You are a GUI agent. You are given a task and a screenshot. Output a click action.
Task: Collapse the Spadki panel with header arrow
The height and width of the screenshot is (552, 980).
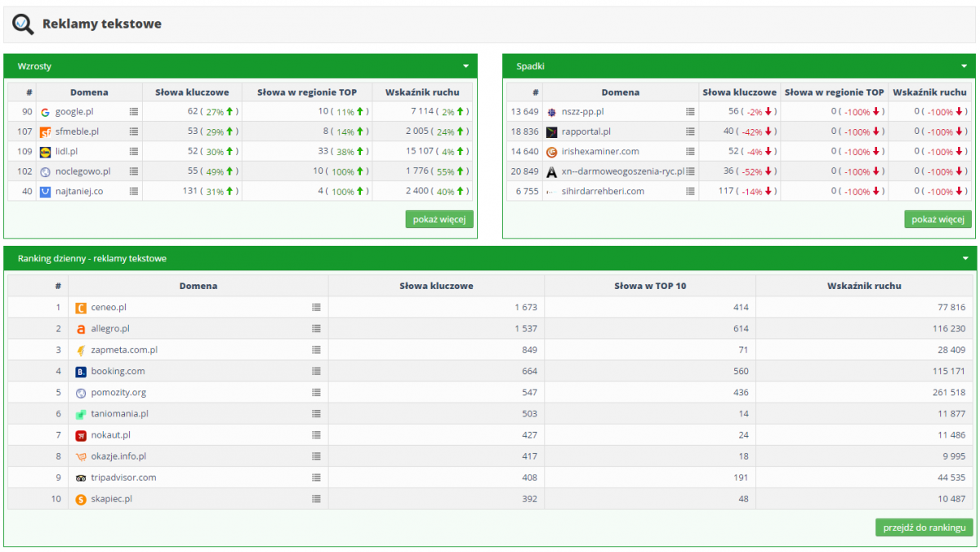(964, 66)
